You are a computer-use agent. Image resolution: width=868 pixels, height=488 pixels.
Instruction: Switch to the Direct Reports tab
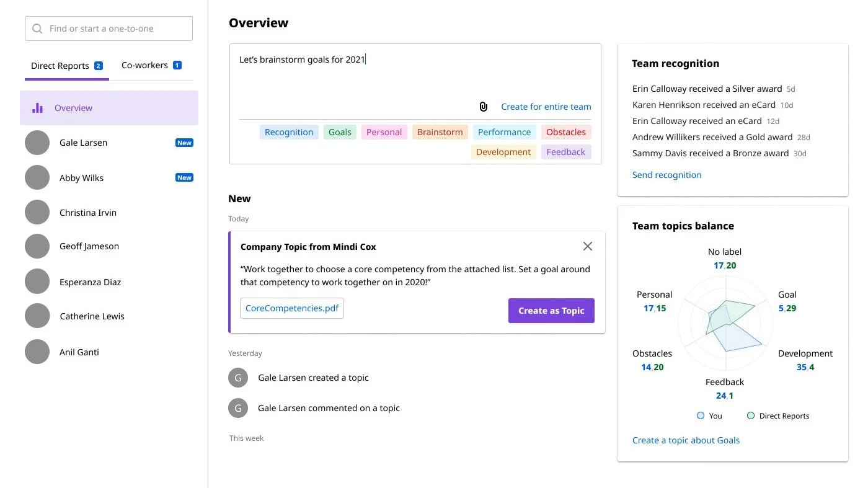click(x=67, y=66)
